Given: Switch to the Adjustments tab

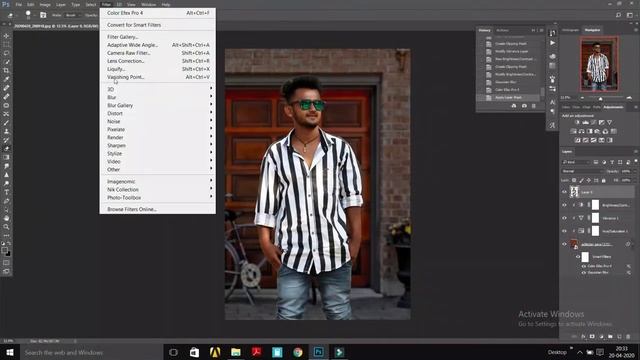Looking at the screenshot, I should pyautogui.click(x=613, y=107).
